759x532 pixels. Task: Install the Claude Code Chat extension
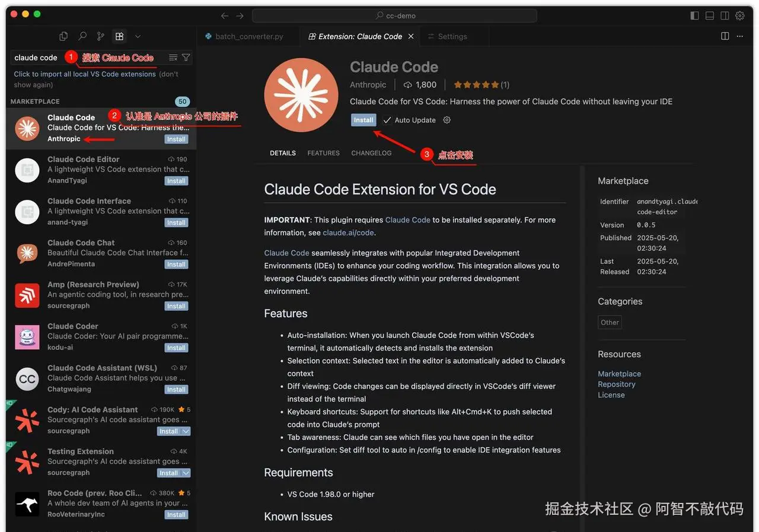[x=176, y=265]
